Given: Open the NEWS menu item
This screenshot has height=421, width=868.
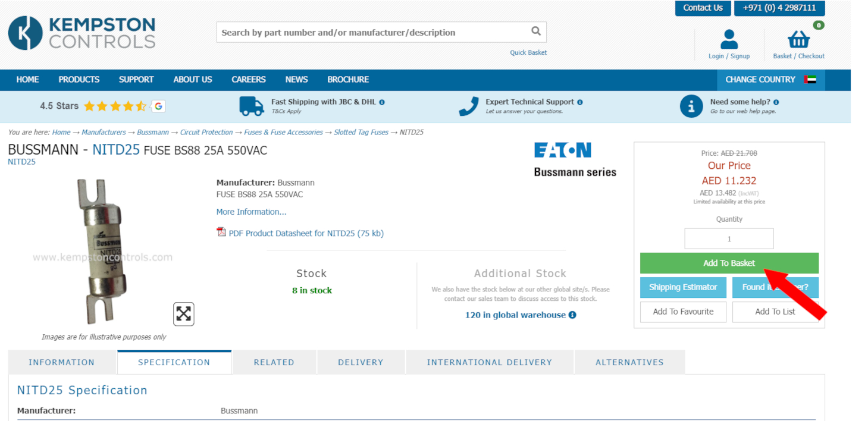Looking at the screenshot, I should click(x=296, y=80).
